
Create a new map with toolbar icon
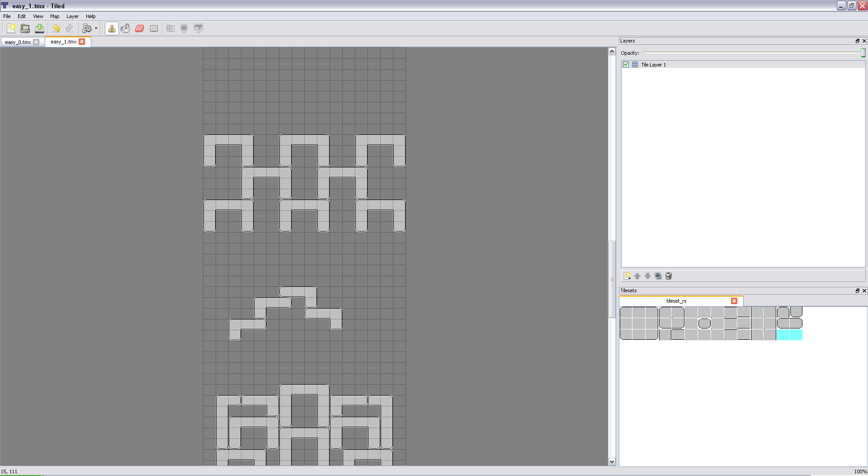point(11,29)
